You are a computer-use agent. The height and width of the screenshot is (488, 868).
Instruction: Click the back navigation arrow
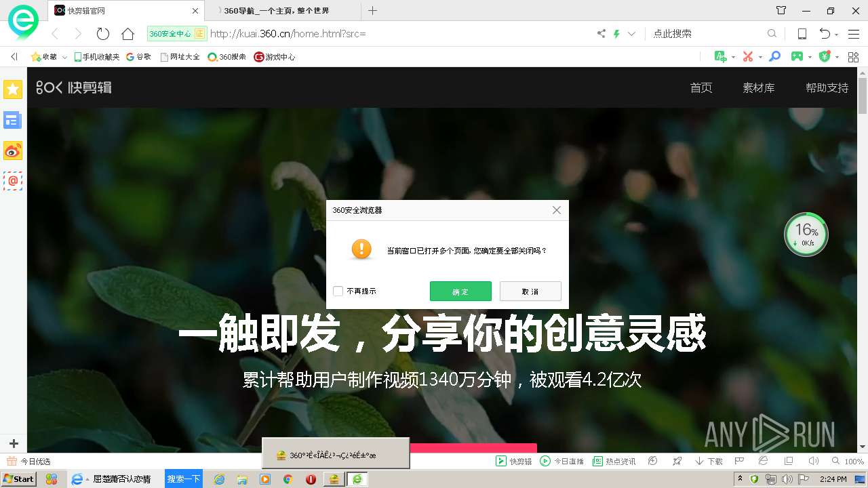pos(56,34)
